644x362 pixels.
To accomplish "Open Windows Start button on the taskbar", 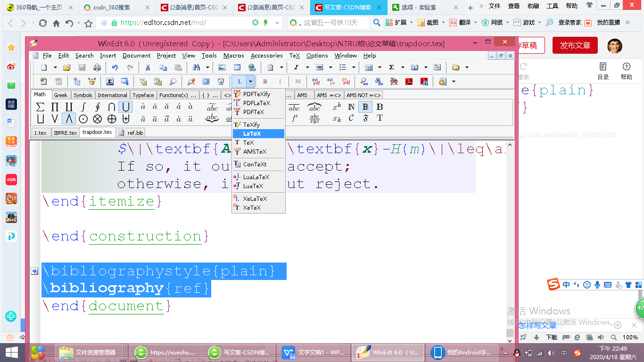I will coord(11,353).
